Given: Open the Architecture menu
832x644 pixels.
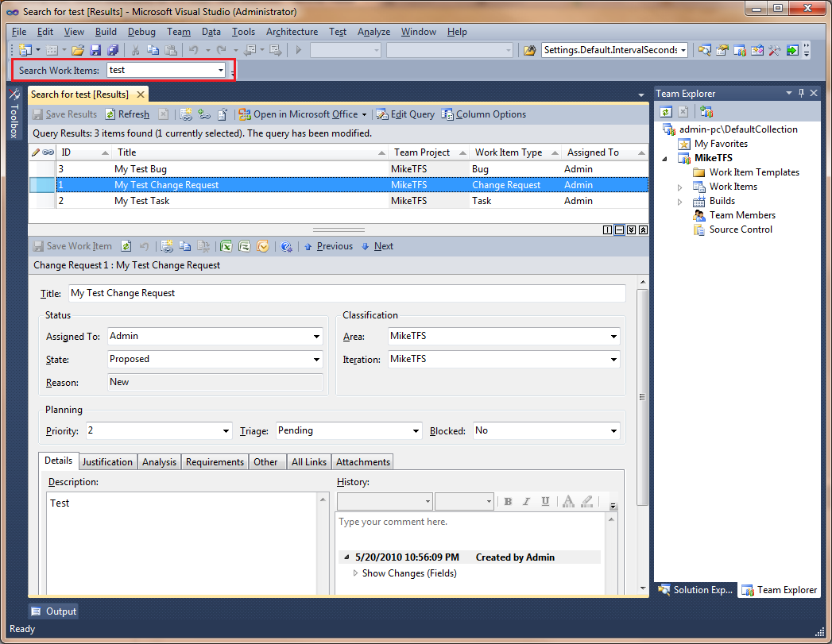Looking at the screenshot, I should (x=292, y=32).
